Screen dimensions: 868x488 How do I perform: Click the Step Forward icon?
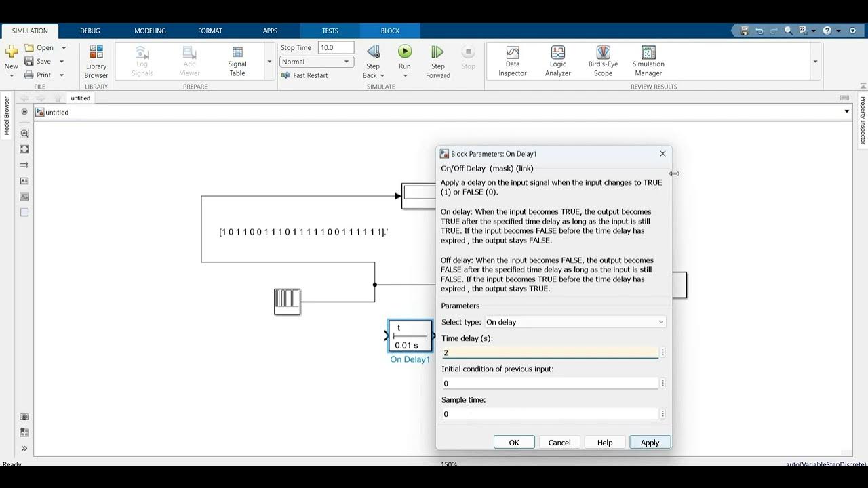pos(437,52)
